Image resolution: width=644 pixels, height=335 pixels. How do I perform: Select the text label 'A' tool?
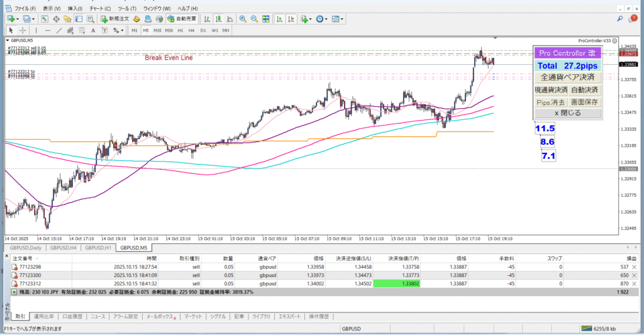click(92, 30)
